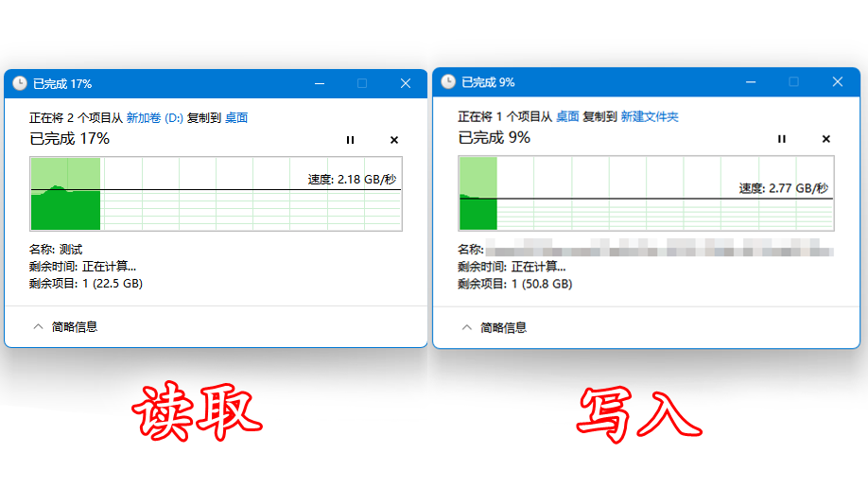Click the 2.18 GB/秒 speed graph

point(216,194)
